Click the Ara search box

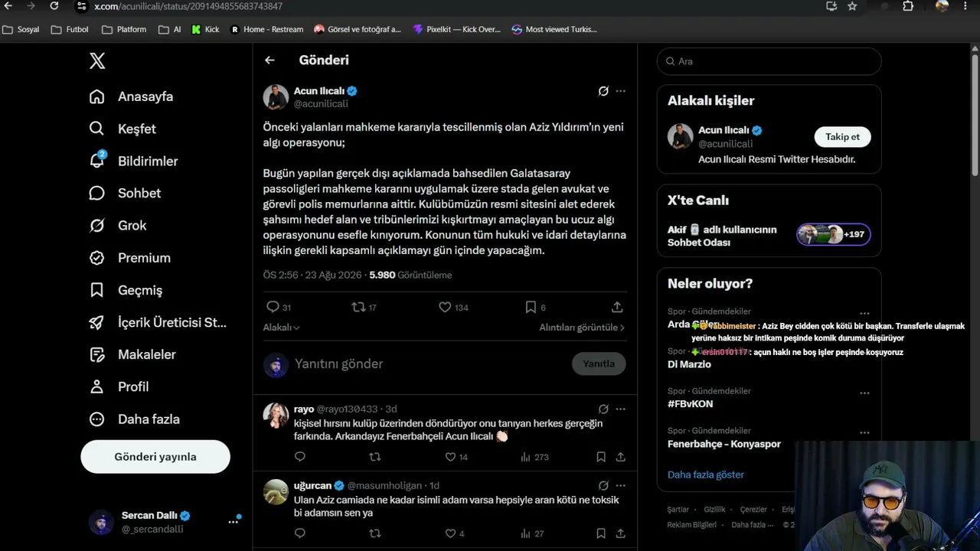[769, 61]
